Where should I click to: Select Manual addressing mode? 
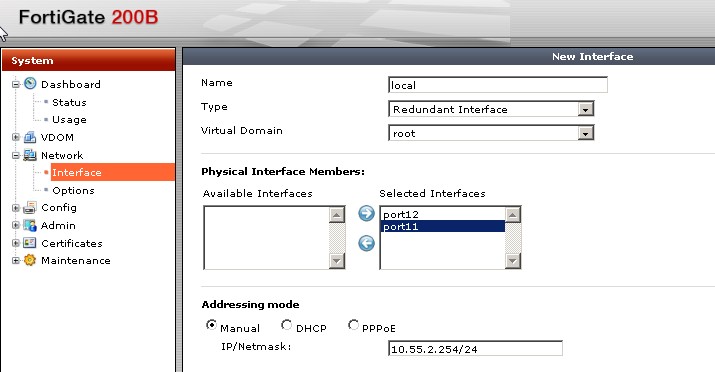tap(211, 325)
